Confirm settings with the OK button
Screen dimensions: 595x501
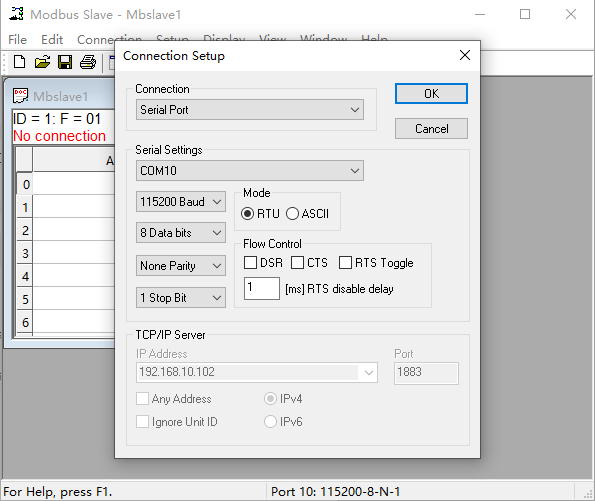click(x=431, y=93)
